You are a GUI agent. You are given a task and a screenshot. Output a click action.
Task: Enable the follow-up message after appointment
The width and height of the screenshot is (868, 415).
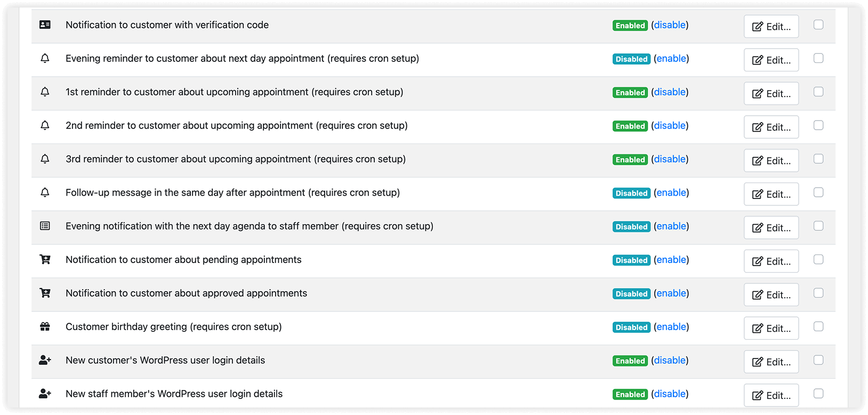pos(671,193)
